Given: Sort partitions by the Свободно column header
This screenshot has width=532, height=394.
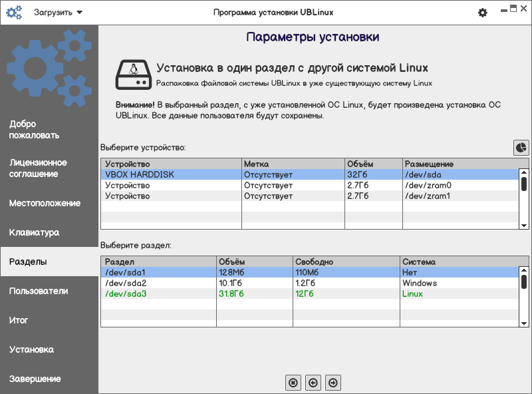Looking at the screenshot, I should click(x=346, y=262).
